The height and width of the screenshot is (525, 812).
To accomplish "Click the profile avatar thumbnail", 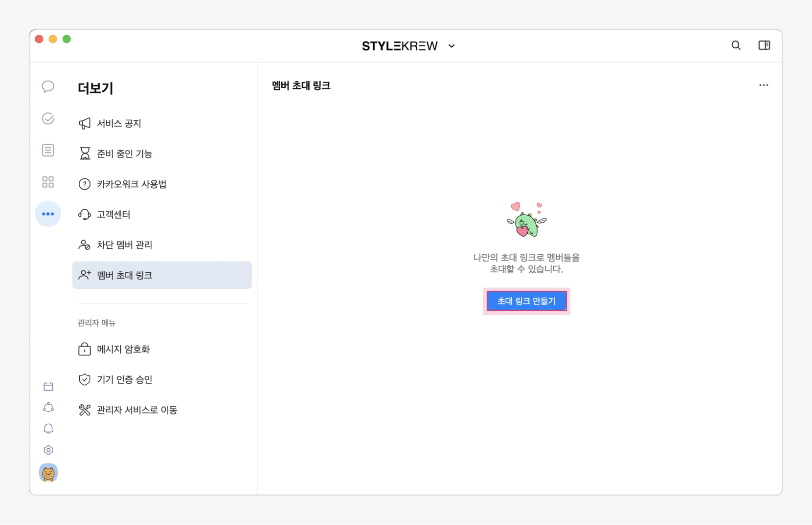I will [x=48, y=473].
